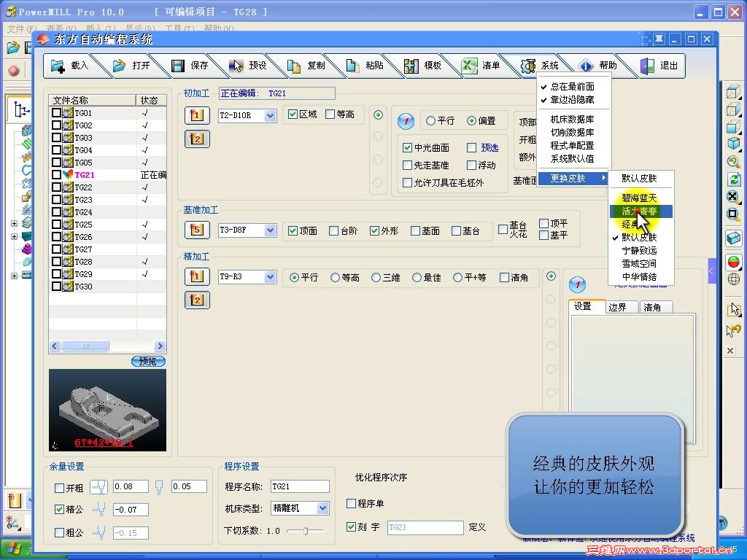Select the 三维 radio in 精加工
The width and height of the screenshot is (747, 560).
376,277
